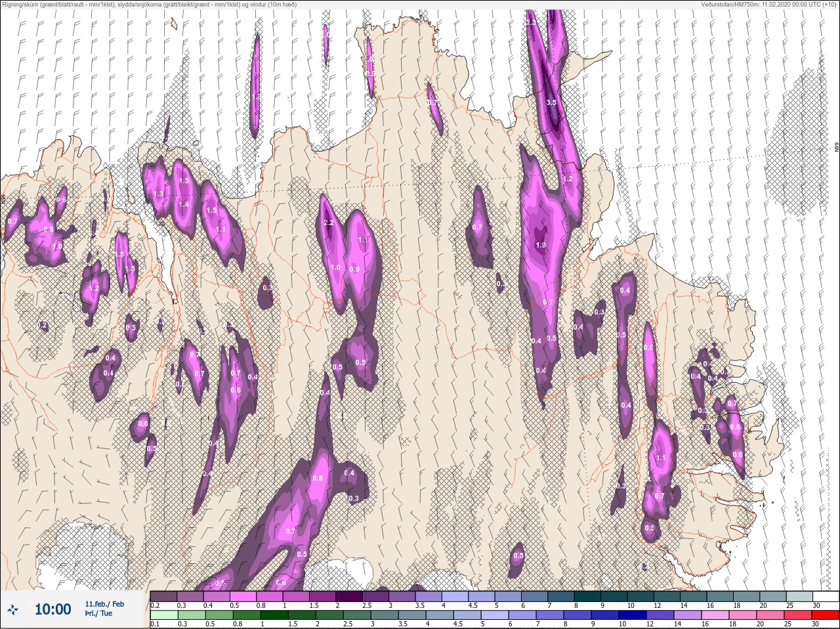
Task: Pick the lower legend pale green swatch labeled 0.1
Action: [163, 615]
